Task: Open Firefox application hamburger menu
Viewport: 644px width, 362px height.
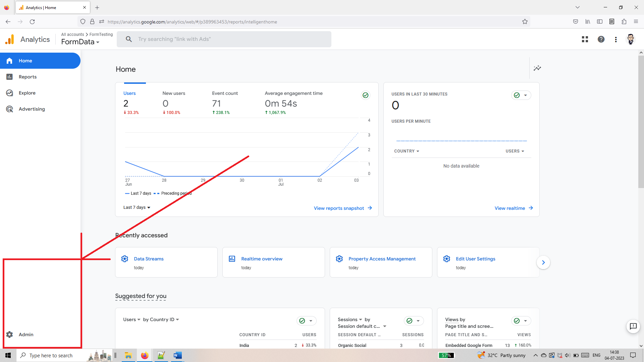Action: 636,22
